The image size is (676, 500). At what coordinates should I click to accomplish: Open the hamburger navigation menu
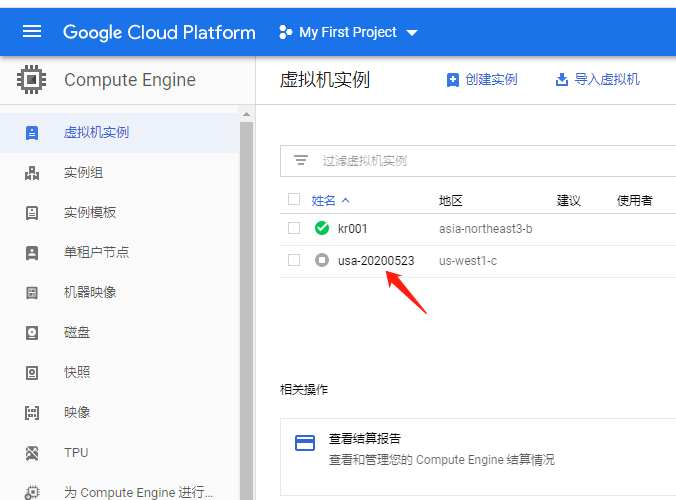(x=32, y=31)
